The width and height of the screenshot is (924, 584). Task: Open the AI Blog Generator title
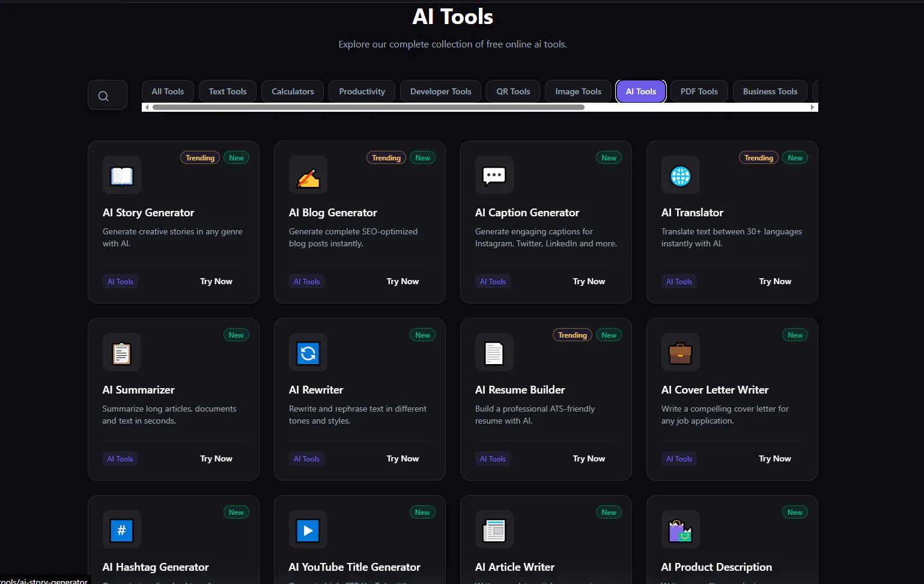[333, 213]
